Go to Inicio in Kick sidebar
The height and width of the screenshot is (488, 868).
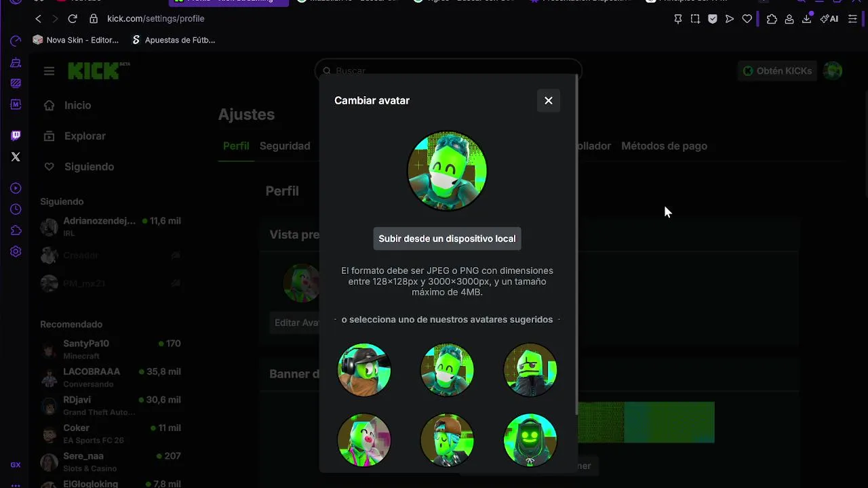point(77,105)
